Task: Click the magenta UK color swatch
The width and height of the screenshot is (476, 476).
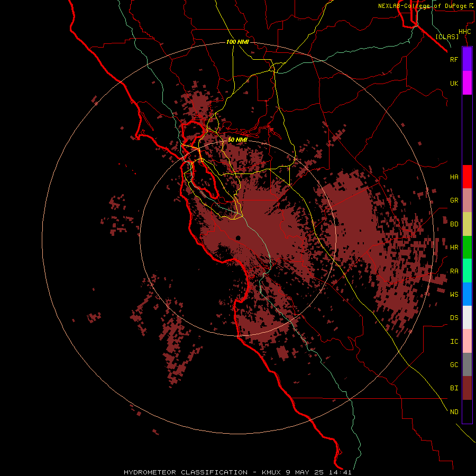Action: [x=467, y=83]
